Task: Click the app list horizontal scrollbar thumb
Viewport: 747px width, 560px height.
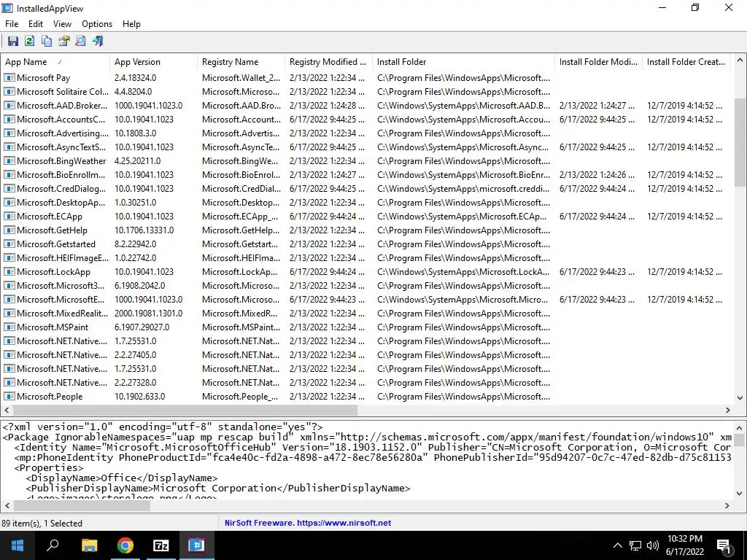Action: pyautogui.click(x=185, y=410)
